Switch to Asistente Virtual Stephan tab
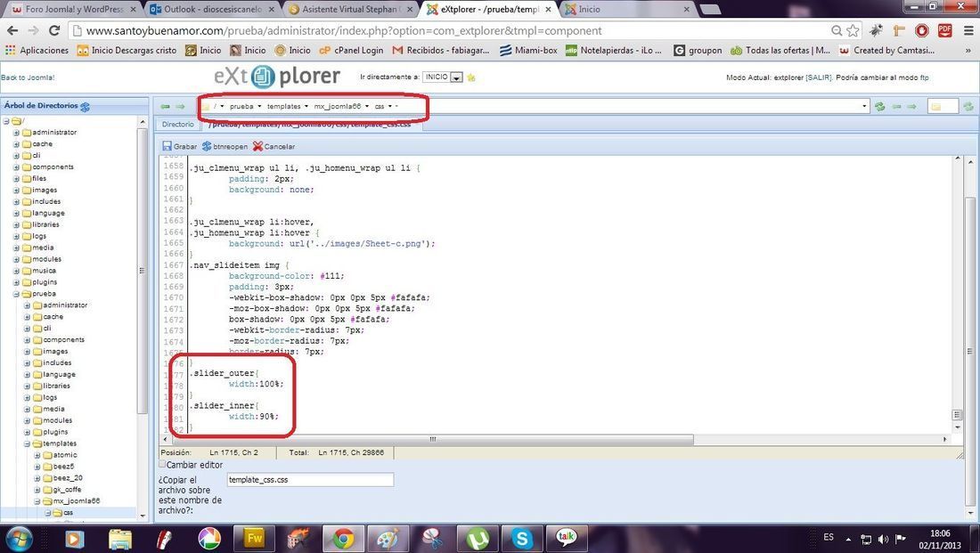The image size is (980, 553). (x=350, y=10)
